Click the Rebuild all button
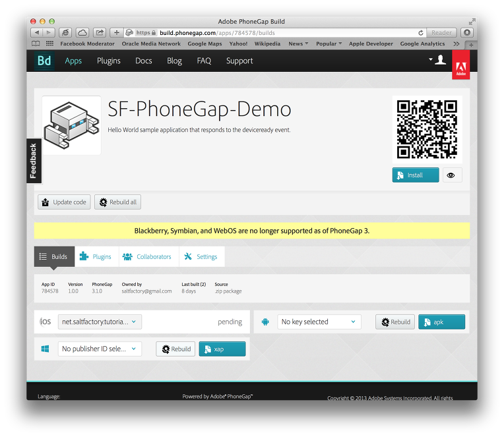 click(x=117, y=202)
